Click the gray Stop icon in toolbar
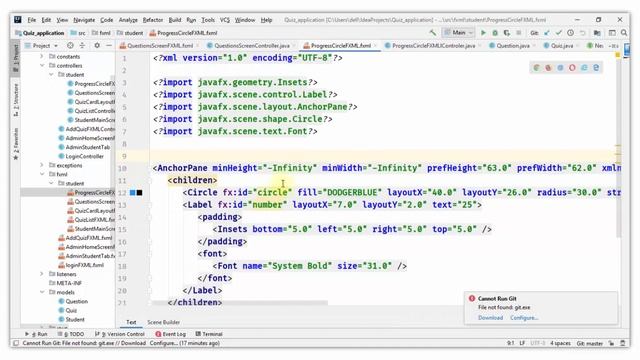The width and height of the screenshot is (640, 360). click(519, 33)
